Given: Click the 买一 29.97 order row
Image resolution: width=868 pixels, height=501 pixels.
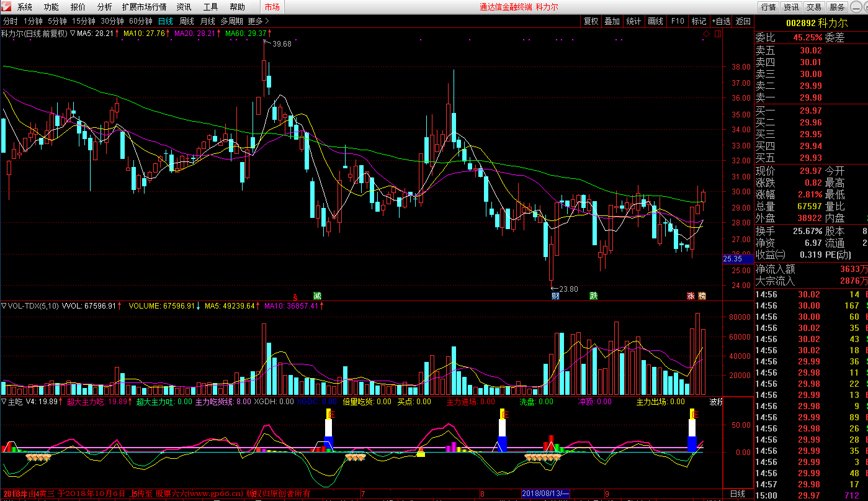Looking at the screenshot, I should point(811,111).
